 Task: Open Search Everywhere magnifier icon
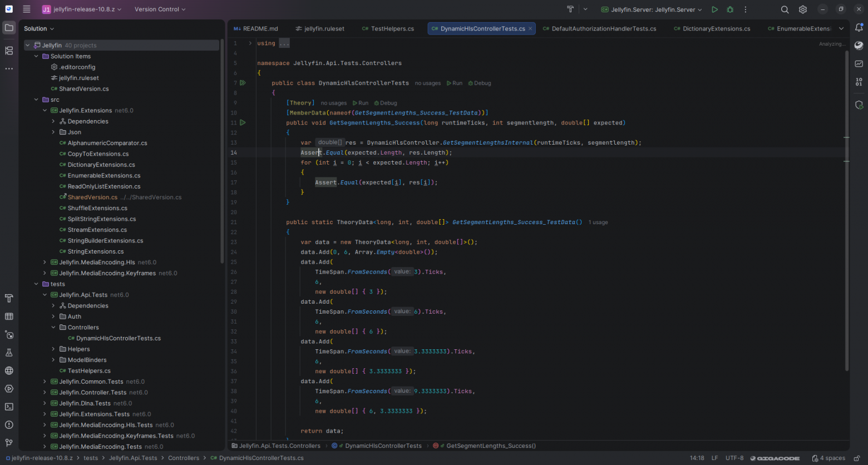pyautogui.click(x=785, y=9)
